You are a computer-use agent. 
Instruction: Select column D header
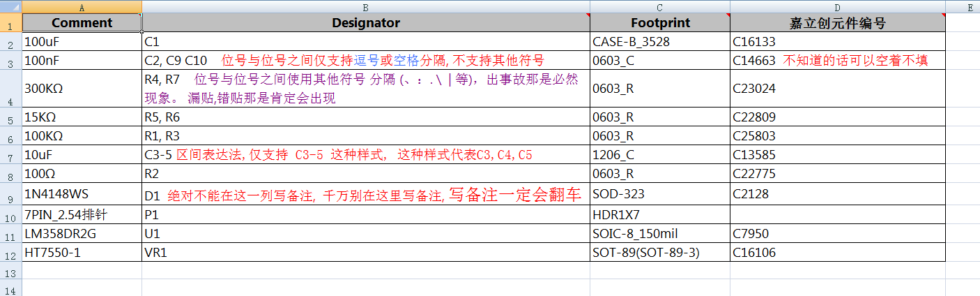(837, 7)
